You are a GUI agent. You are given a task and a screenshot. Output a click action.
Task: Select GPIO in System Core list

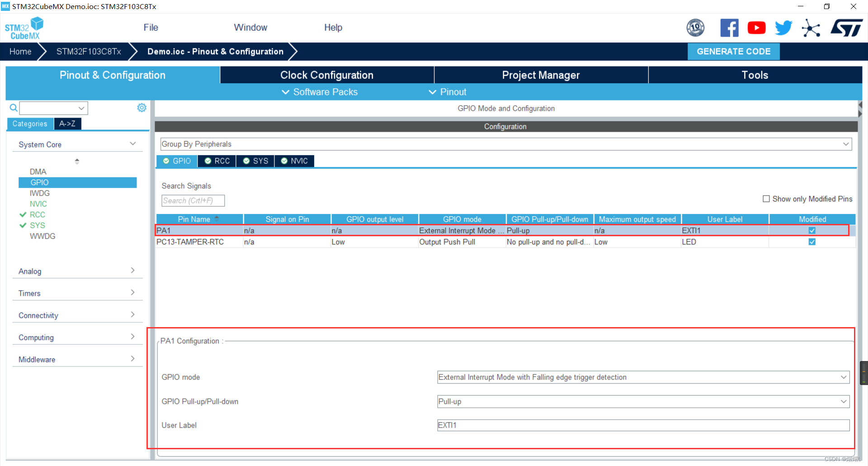(x=77, y=182)
